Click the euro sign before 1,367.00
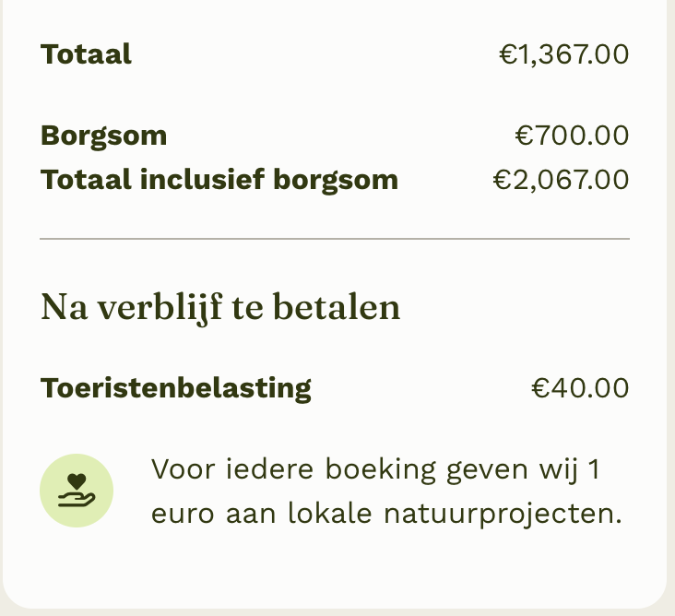 [x=507, y=54]
